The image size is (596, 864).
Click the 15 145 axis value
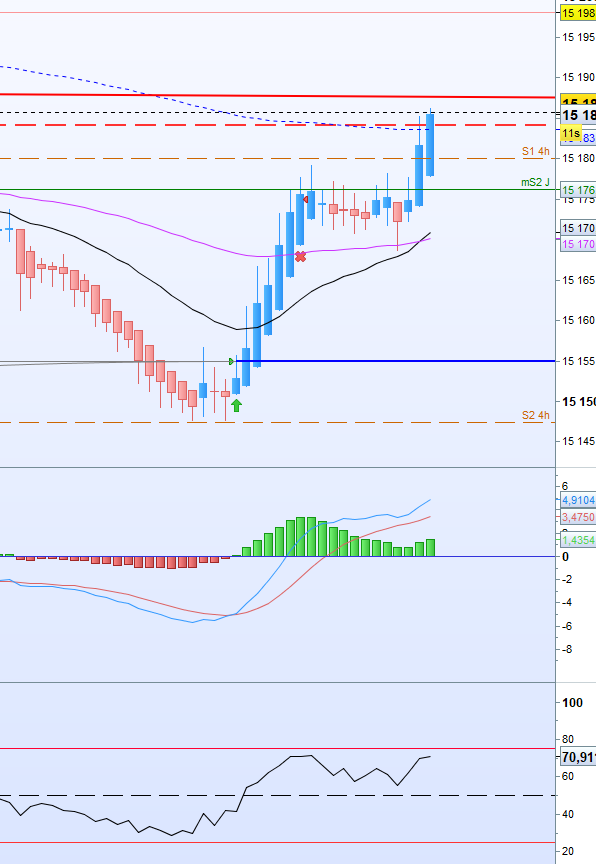[x=578, y=441]
